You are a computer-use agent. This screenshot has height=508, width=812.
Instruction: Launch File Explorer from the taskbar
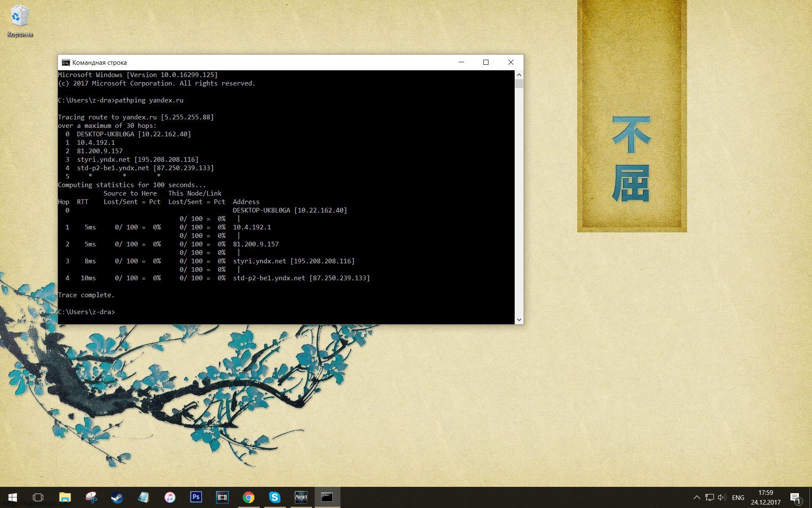point(65,497)
